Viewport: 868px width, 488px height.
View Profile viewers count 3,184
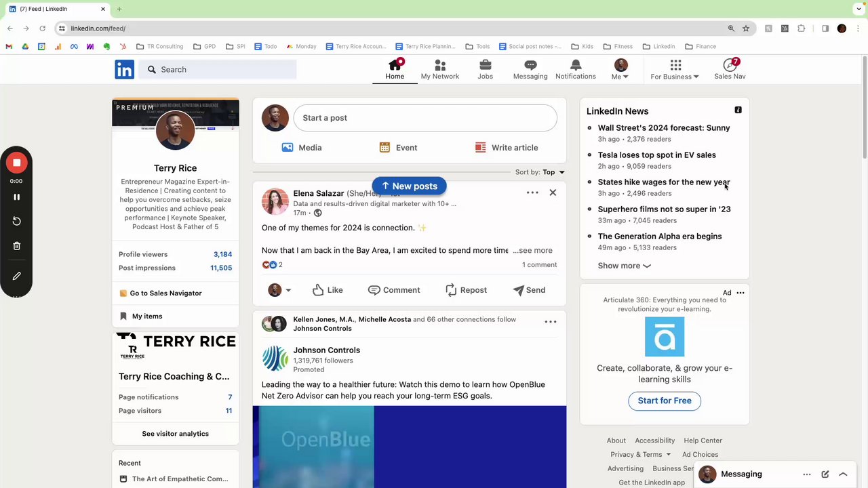click(x=222, y=254)
